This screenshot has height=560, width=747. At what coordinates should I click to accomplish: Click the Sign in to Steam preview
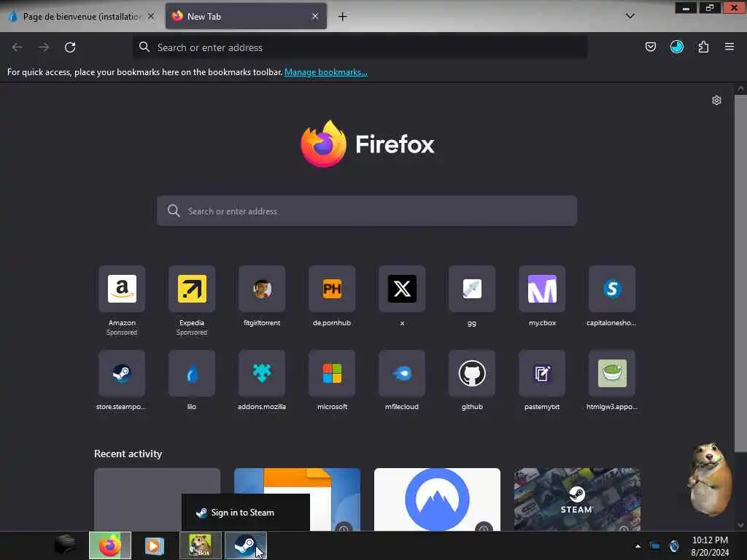coord(246,513)
